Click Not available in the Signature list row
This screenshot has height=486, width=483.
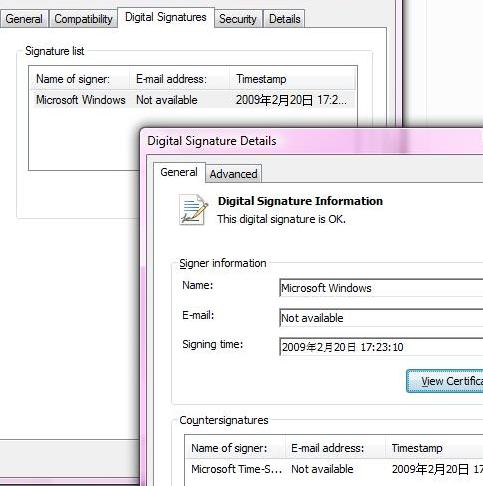pos(167,100)
